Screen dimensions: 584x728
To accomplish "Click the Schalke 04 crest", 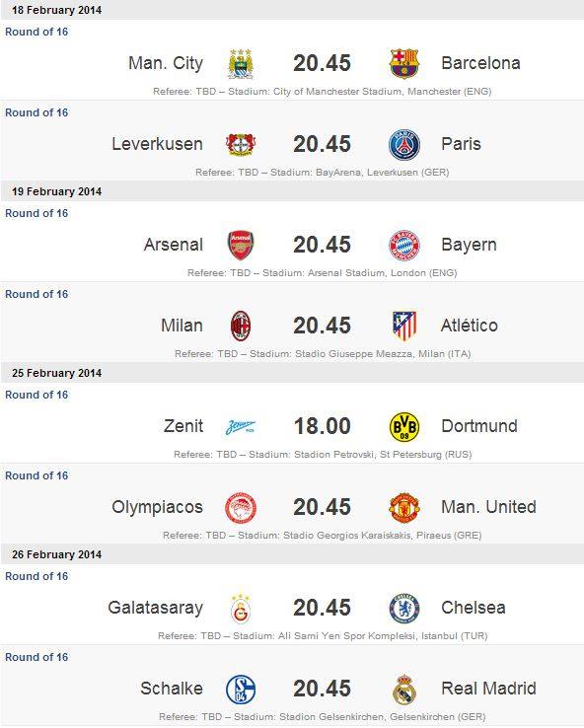I will (x=241, y=689).
